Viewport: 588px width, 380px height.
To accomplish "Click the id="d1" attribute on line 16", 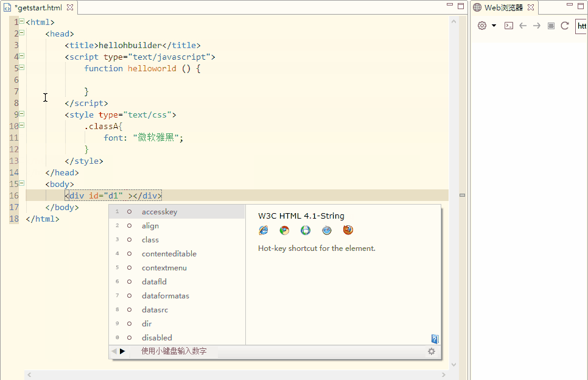I will coord(106,195).
